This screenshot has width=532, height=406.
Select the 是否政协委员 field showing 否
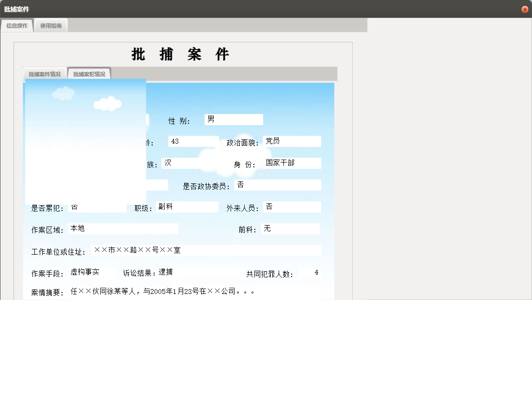pos(278,185)
